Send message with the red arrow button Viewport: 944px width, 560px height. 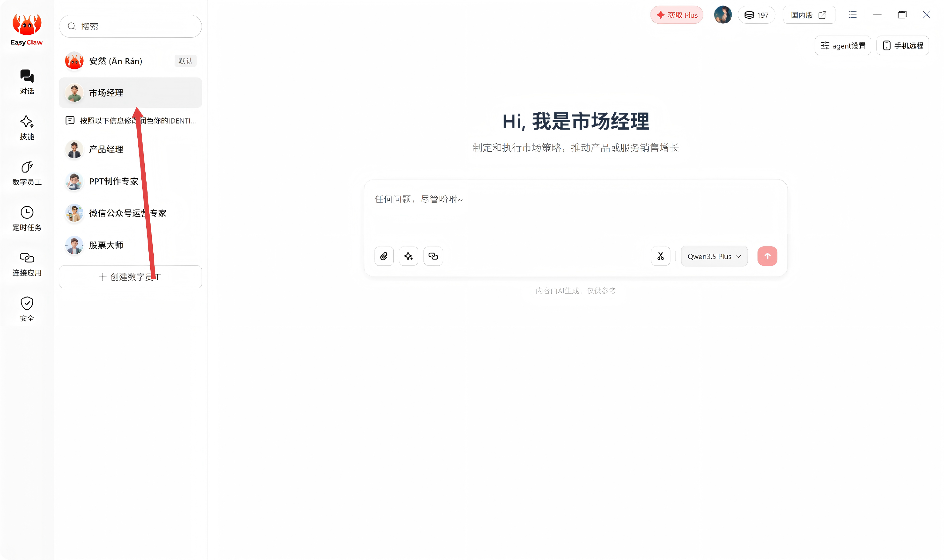pyautogui.click(x=767, y=256)
